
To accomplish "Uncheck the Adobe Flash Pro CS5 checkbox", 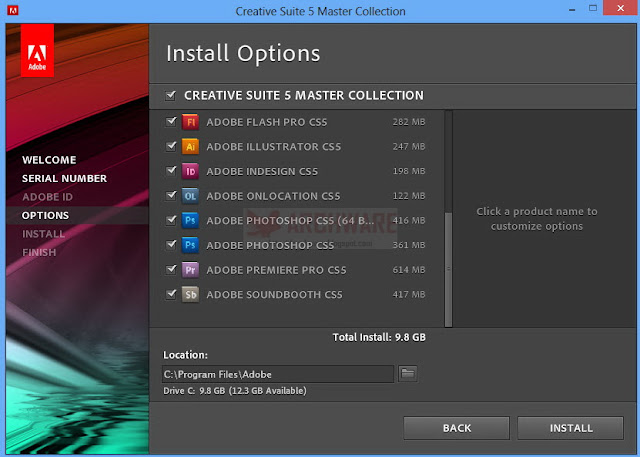I will pyautogui.click(x=171, y=122).
